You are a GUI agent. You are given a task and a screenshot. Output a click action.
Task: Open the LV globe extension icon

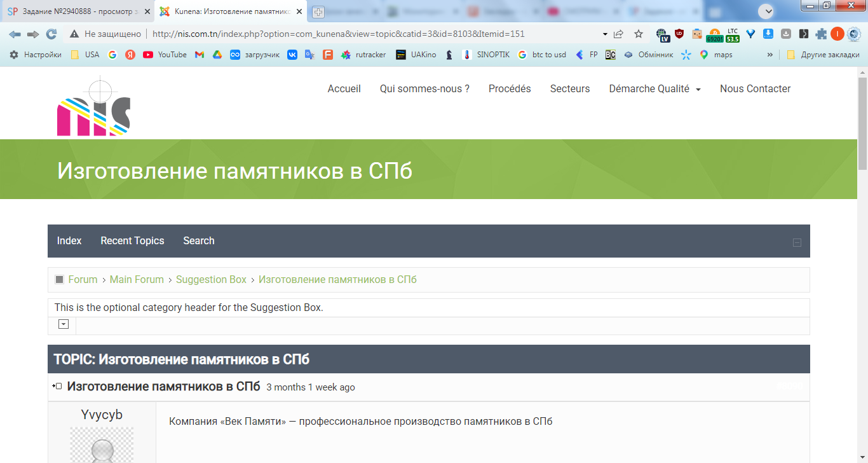point(663,34)
